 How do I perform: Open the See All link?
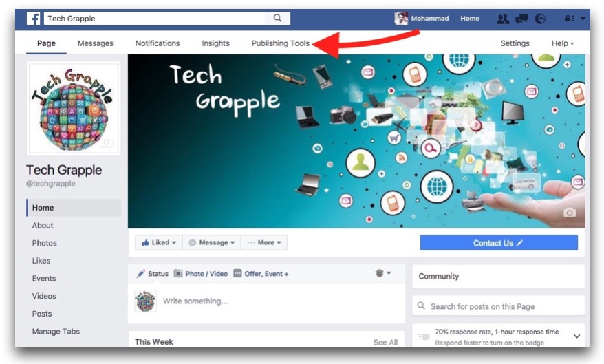click(x=385, y=342)
